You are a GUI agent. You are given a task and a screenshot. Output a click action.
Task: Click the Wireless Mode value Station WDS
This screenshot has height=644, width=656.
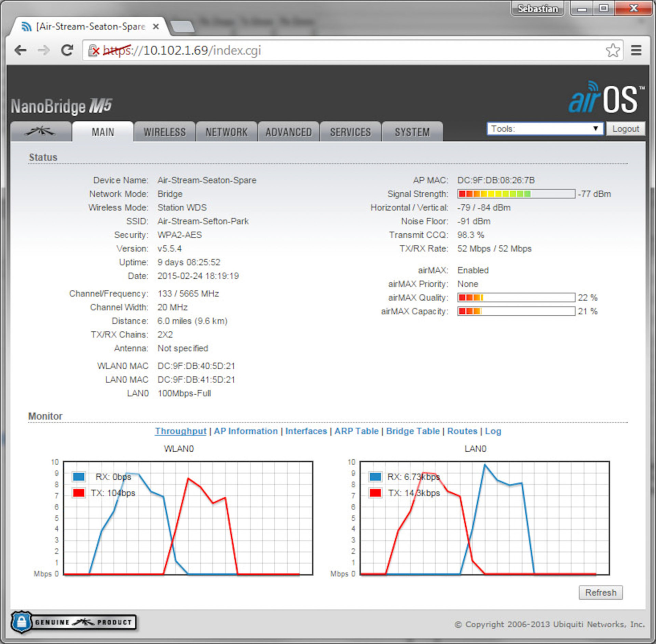click(x=182, y=207)
